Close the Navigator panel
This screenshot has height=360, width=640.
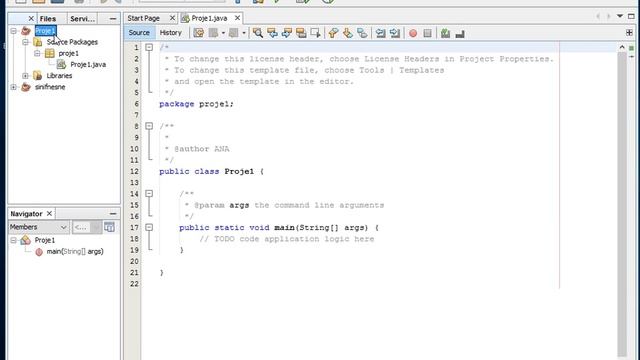click(x=49, y=213)
